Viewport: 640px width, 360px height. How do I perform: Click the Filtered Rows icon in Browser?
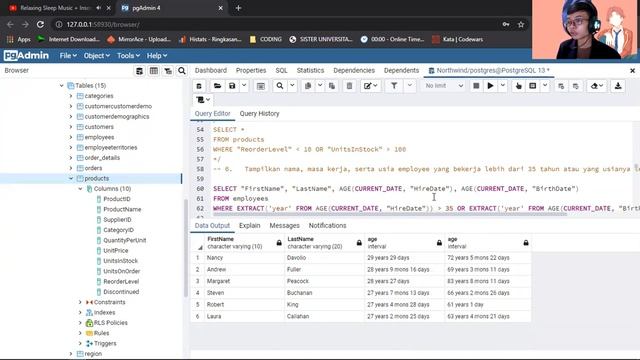[x=168, y=71]
